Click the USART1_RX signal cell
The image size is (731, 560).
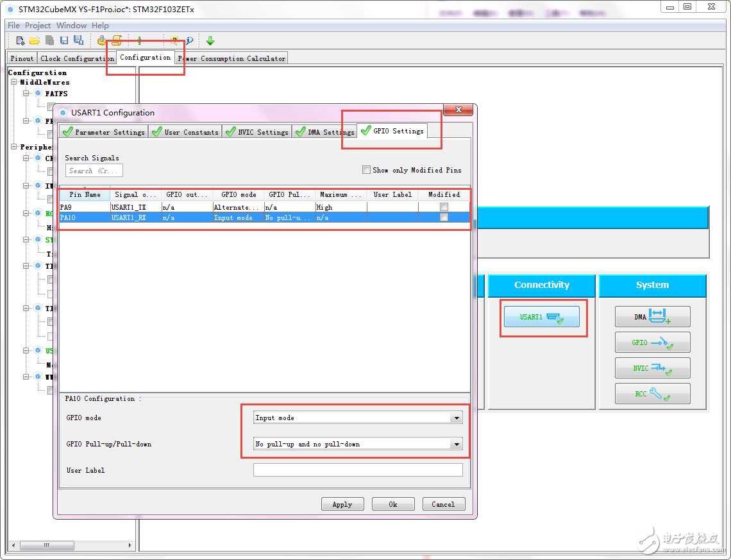(x=136, y=217)
